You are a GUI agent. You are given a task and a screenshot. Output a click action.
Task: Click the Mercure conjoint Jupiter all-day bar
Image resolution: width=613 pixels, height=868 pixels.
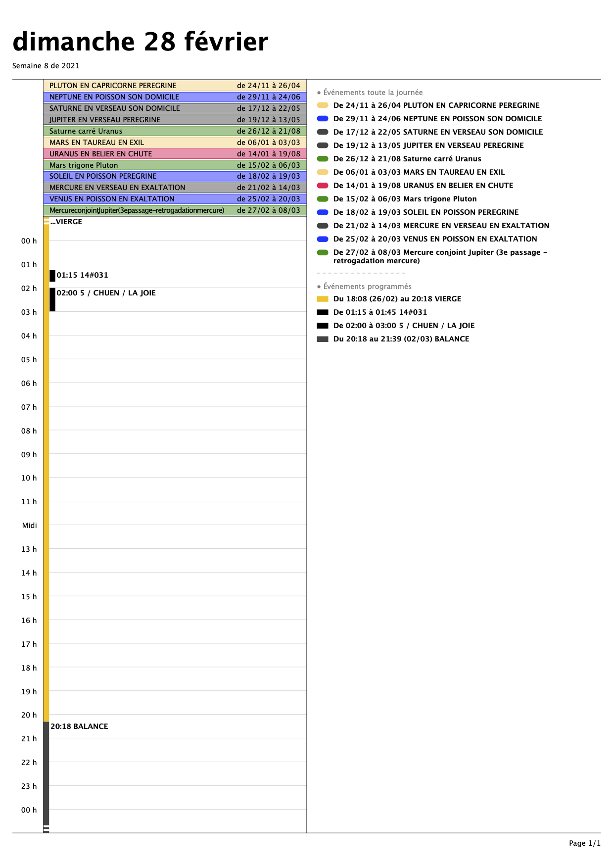click(x=175, y=210)
